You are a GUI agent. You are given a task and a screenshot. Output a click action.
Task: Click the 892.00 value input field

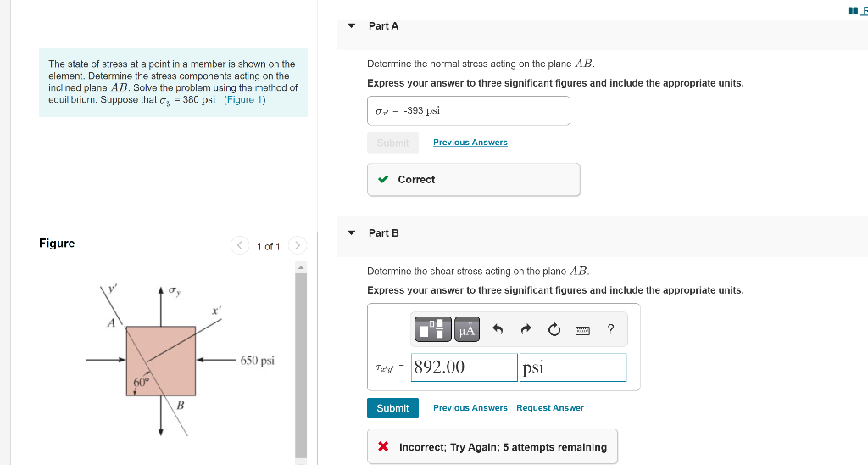point(464,367)
